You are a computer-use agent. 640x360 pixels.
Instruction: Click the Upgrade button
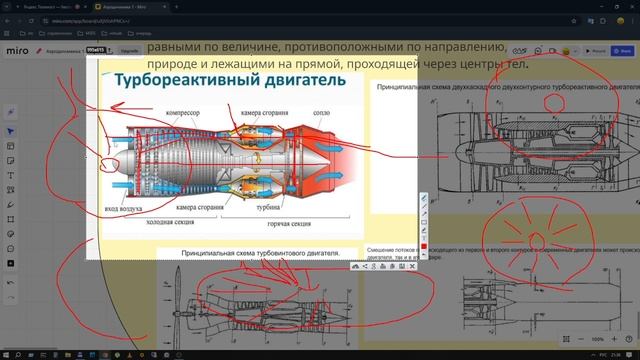tap(129, 51)
